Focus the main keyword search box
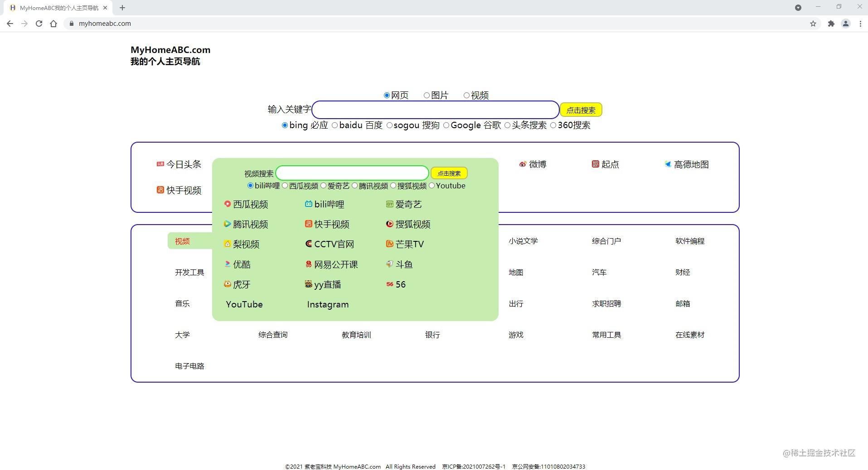 [436, 110]
